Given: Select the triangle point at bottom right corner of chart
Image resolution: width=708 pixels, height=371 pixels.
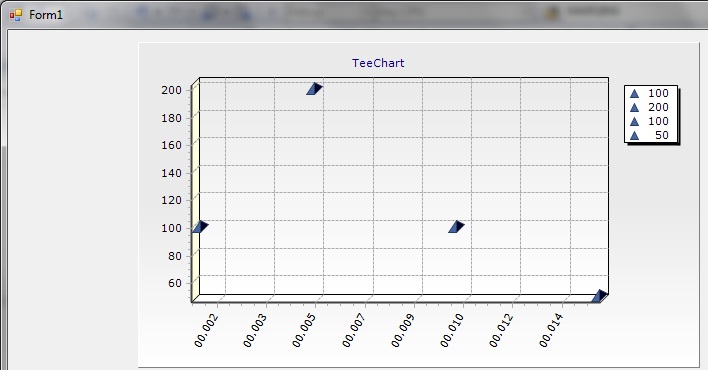Looking at the screenshot, I should point(600,296).
